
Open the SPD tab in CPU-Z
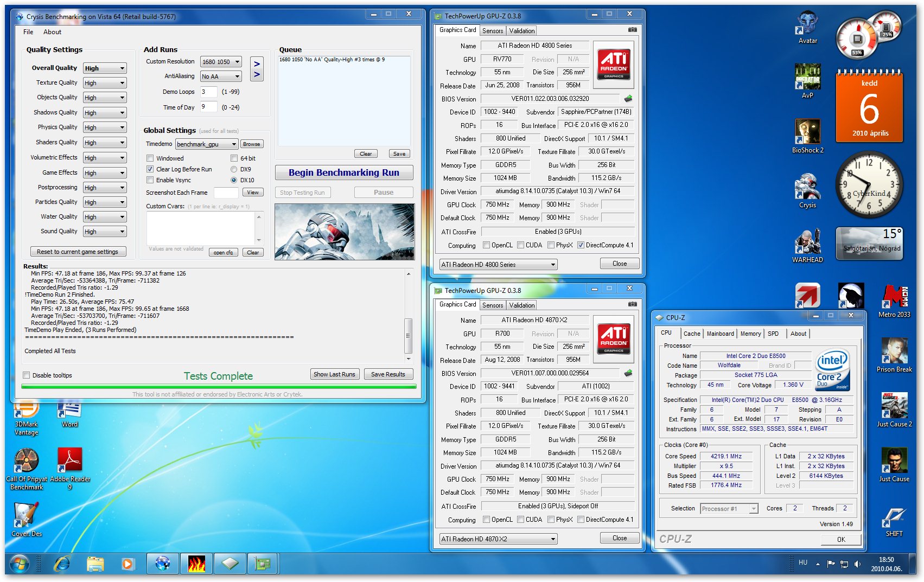pos(773,334)
